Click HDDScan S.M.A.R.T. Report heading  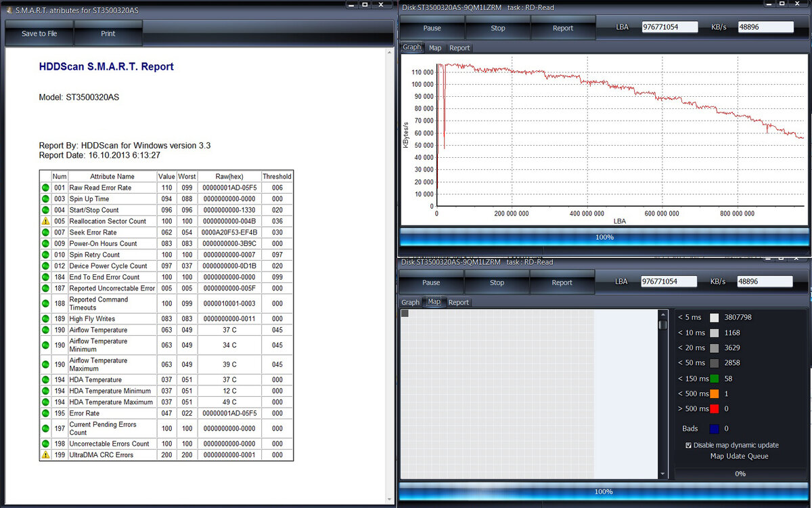106,66
